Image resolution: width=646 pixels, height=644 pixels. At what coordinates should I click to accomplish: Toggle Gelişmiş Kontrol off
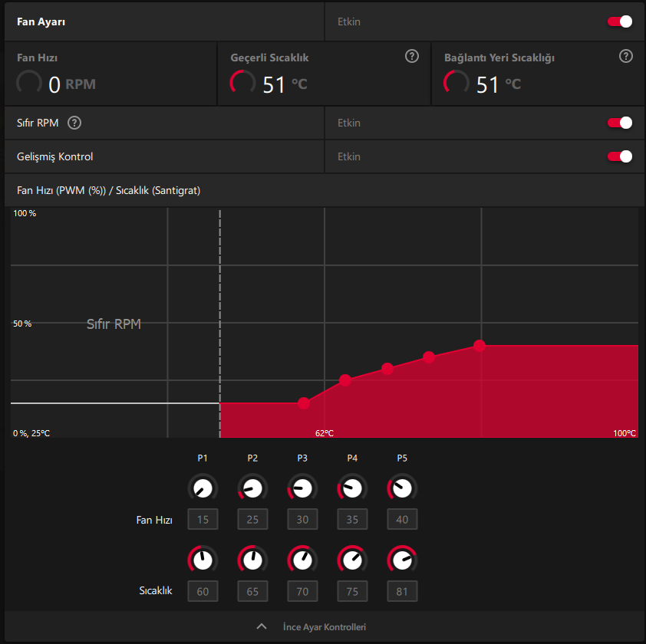[620, 156]
